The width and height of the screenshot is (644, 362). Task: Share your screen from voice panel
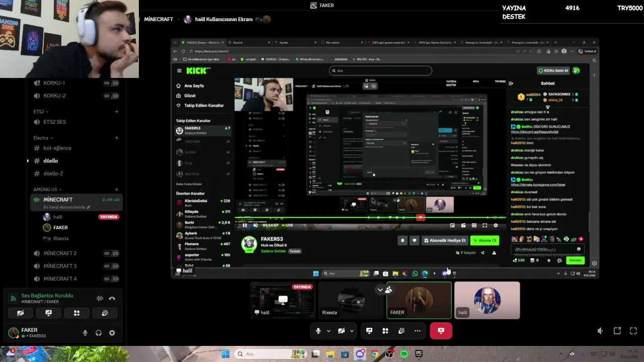click(x=48, y=313)
